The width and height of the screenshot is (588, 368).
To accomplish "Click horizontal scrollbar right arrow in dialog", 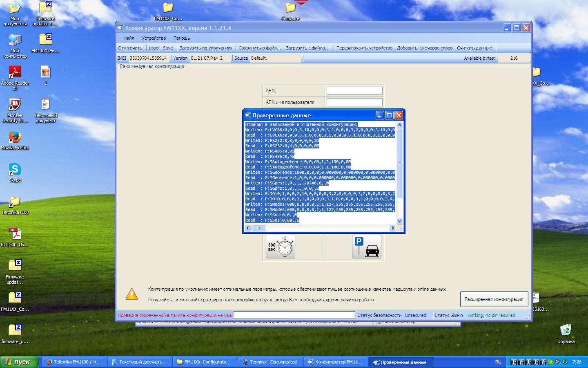I will 392,228.
